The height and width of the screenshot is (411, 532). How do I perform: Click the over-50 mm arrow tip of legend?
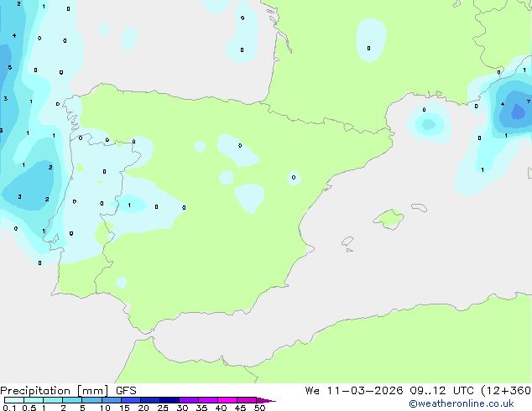click(x=266, y=400)
